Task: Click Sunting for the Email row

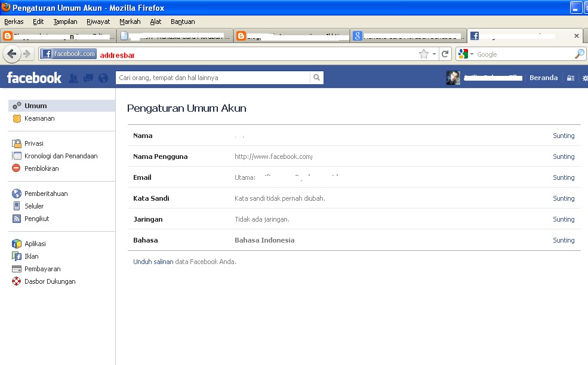Action: [564, 178]
